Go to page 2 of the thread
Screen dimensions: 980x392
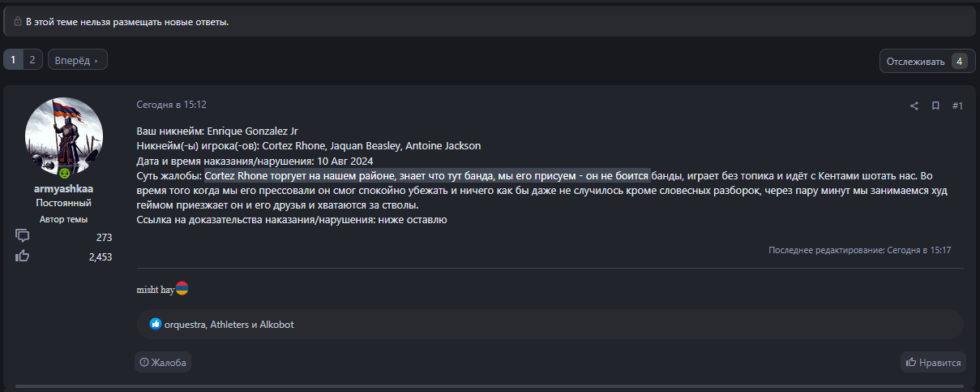click(32, 59)
